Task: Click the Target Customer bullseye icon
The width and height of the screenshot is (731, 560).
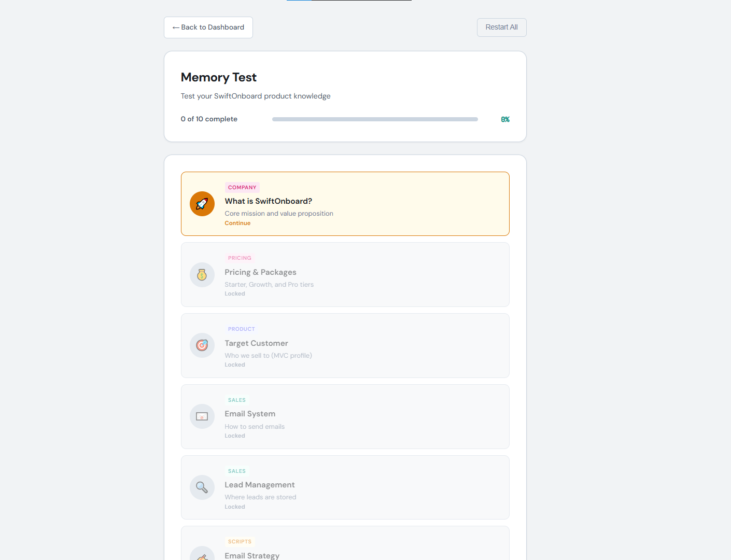Action: coord(202,345)
